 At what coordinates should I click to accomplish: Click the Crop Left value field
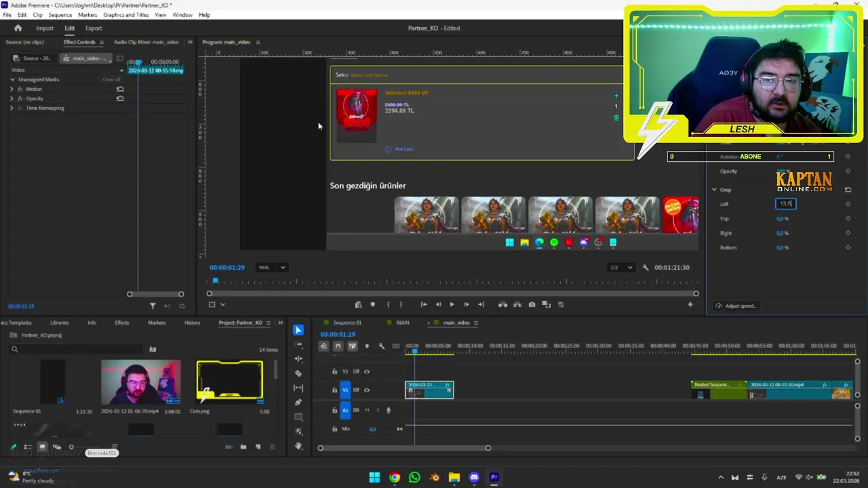[785, 204]
